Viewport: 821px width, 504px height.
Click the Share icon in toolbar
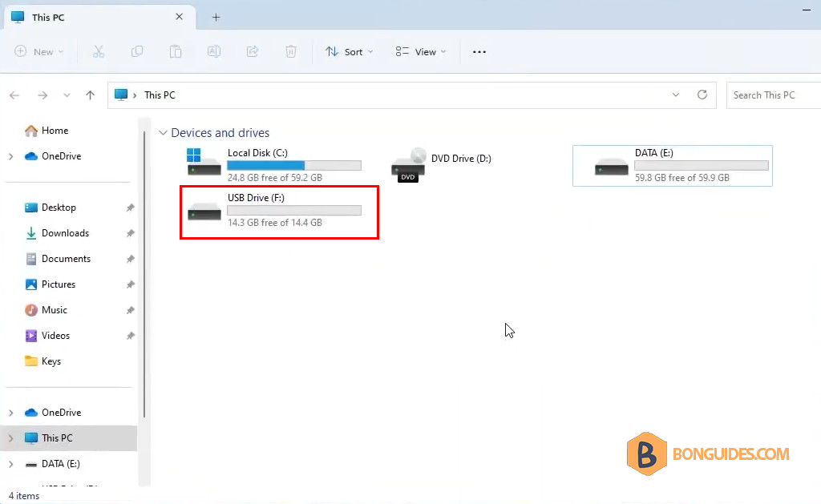pos(253,51)
